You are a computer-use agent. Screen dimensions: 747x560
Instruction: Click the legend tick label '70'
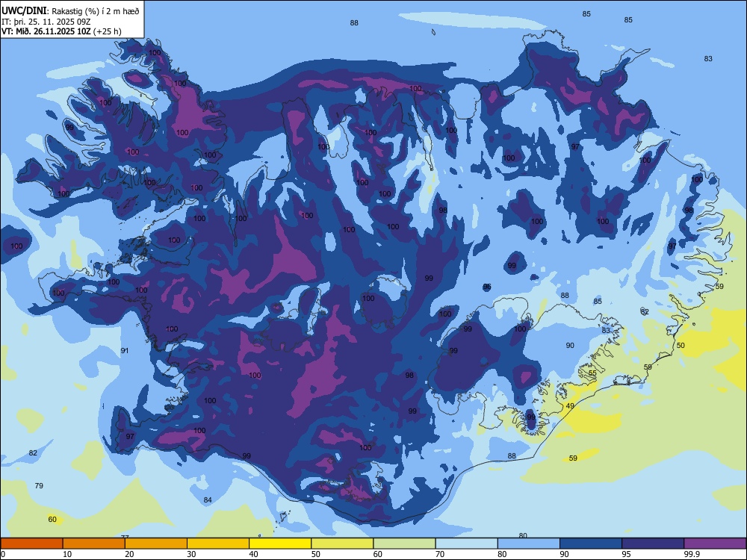pos(440,554)
